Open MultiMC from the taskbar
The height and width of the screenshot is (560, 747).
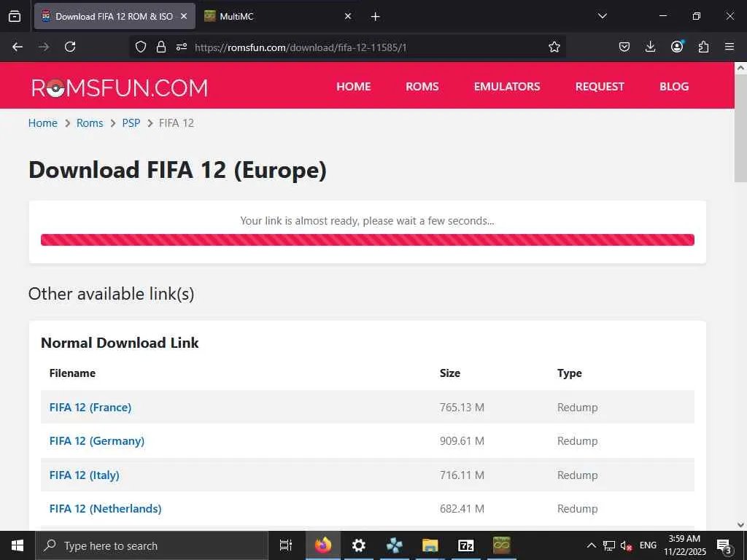(501, 545)
